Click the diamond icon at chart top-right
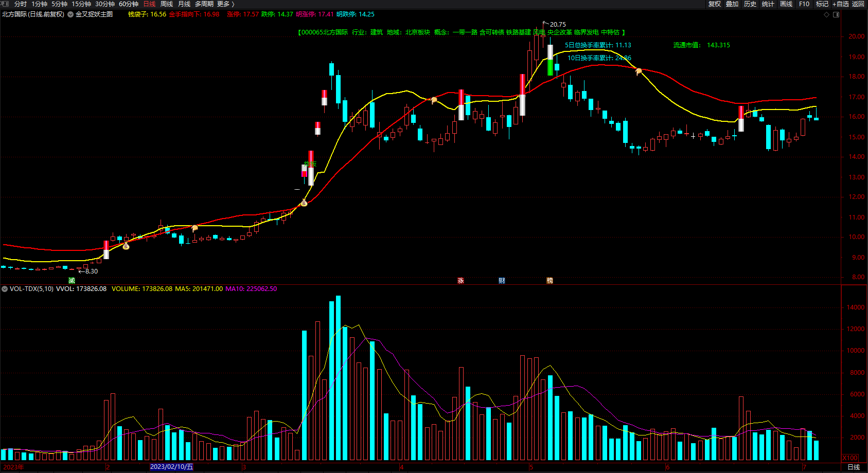The width and height of the screenshot is (868, 473). (827, 14)
